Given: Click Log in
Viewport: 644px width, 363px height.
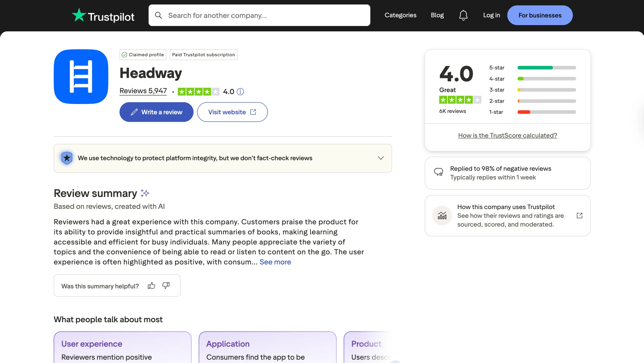Looking at the screenshot, I should 491,15.
